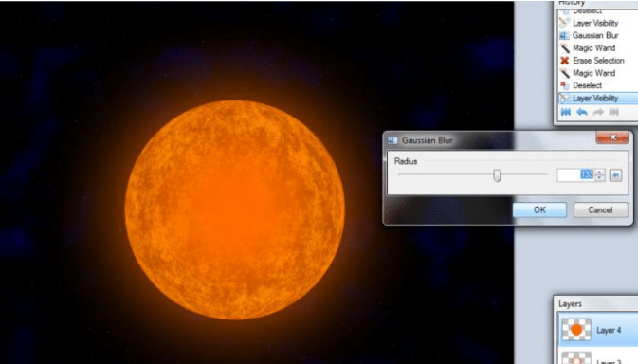Select Layer 4 in the Layers panel
638x364 pixels.
[x=598, y=330]
